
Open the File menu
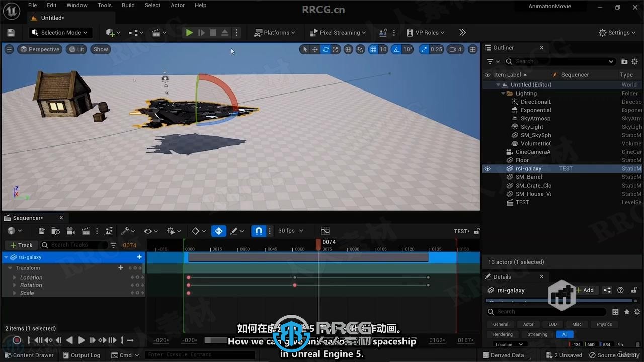click(x=32, y=5)
